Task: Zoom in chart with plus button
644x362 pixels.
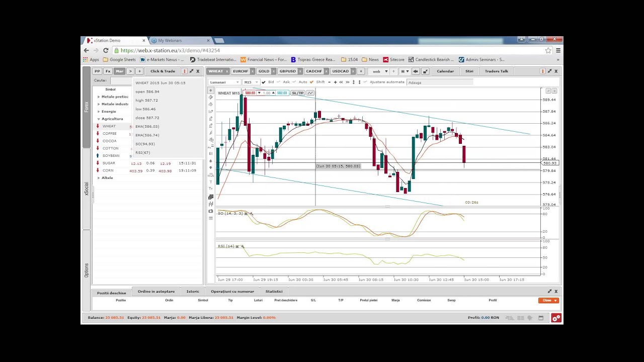Action: (335, 82)
